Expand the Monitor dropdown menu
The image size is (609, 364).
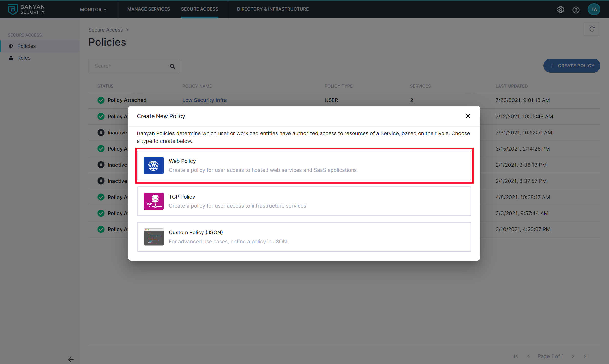coord(93,10)
